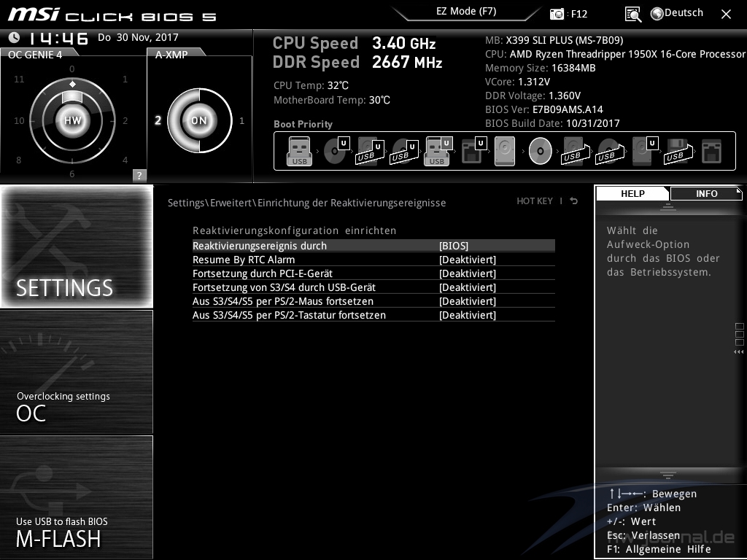Click the last network boot device icon
This screenshot has width=747, height=560.
pos(711,152)
